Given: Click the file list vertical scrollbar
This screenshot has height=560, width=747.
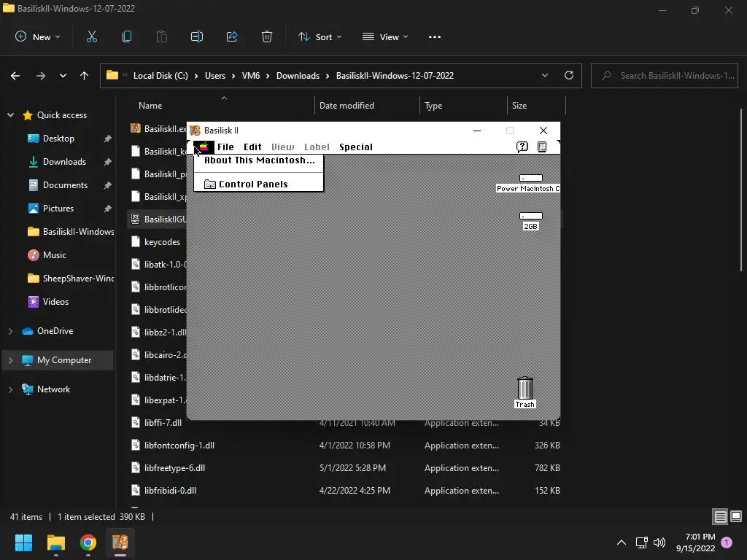Looking at the screenshot, I should tap(741, 190).
